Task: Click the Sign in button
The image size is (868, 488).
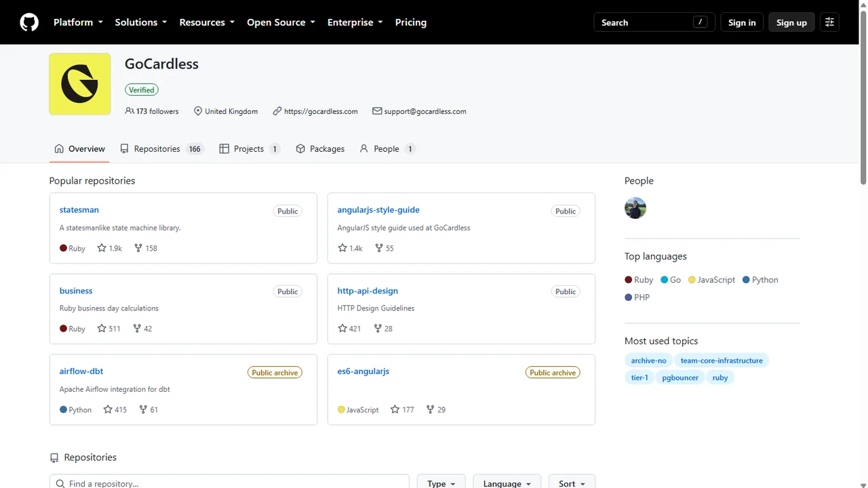Action: click(x=742, y=22)
